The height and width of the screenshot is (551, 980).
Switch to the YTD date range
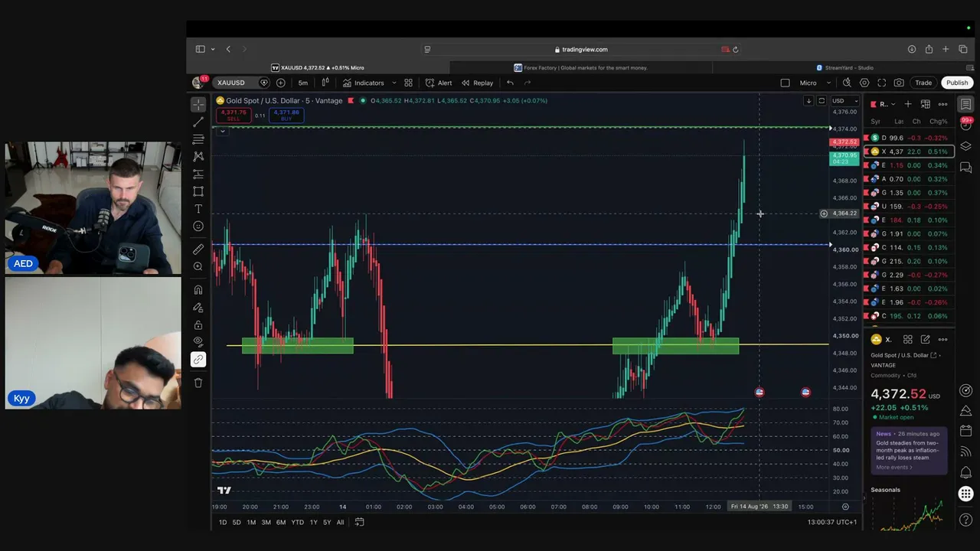pyautogui.click(x=297, y=522)
